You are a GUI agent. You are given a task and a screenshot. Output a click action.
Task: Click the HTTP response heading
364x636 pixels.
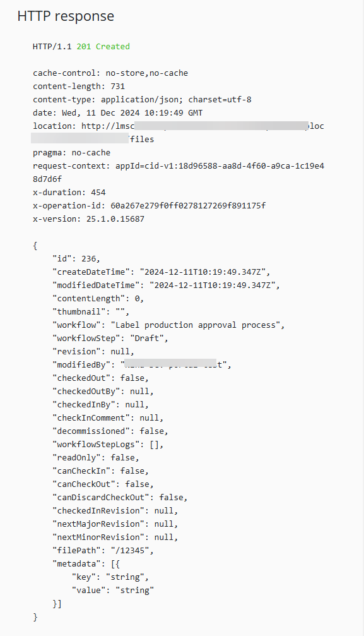point(66,16)
